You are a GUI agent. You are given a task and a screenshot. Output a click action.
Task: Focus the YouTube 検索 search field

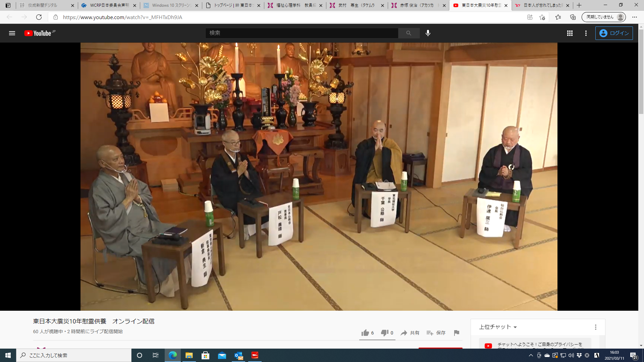(301, 33)
